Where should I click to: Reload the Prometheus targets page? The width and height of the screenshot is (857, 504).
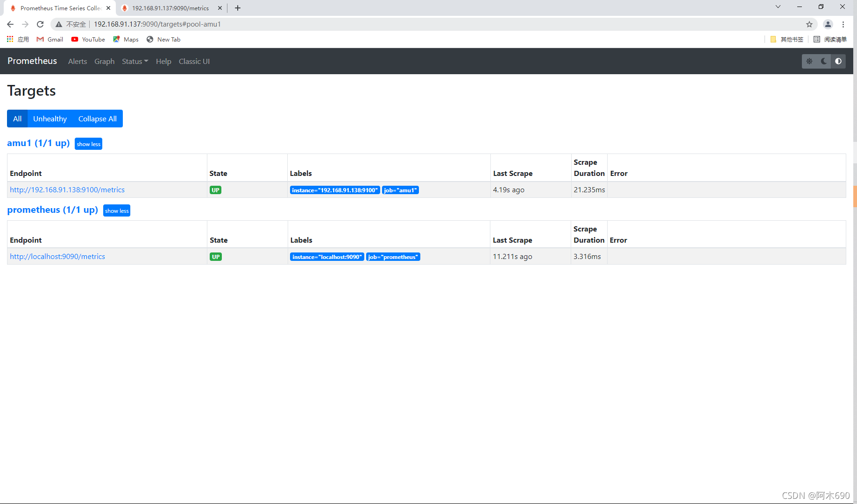40,24
